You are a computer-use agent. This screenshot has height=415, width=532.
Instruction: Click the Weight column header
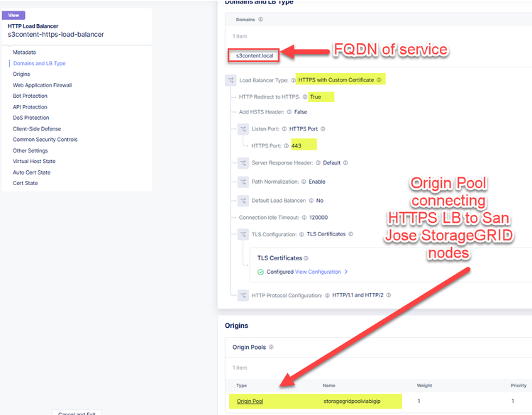(x=424, y=385)
